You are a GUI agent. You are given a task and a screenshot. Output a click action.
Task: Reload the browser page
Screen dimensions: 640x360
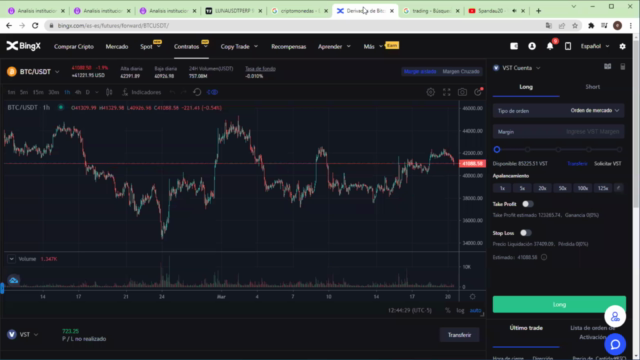click(35, 26)
